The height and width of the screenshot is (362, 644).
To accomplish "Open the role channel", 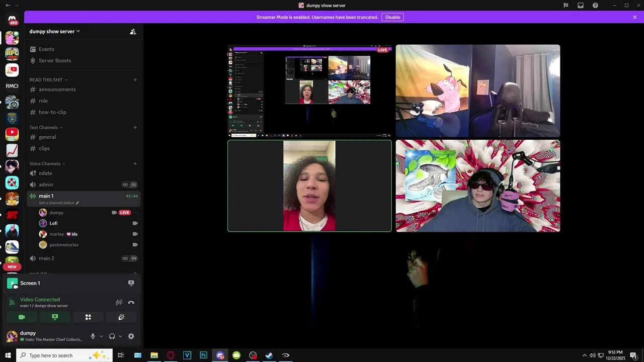I will tap(84, 101).
